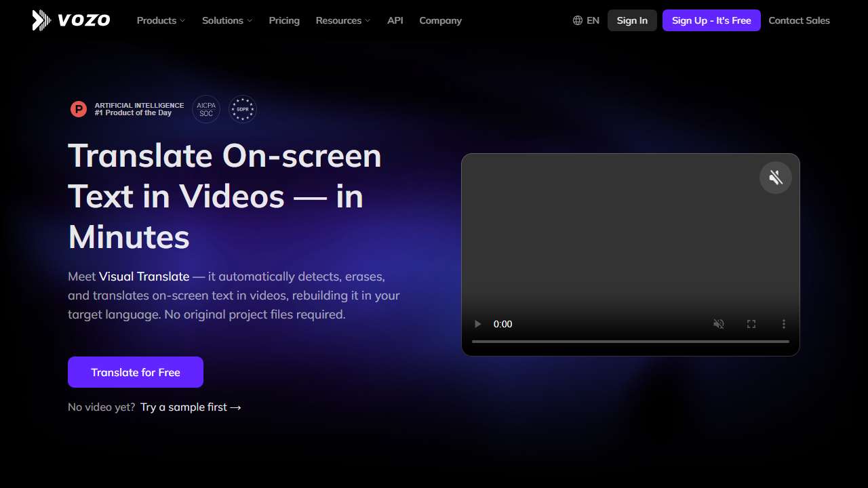The image size is (868, 488).
Task: Go to the Pricing page
Action: (284, 20)
